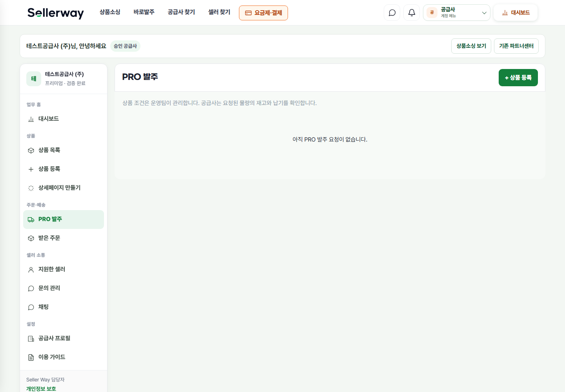Select 상세페이지 만들기 text in the sidebar
Image resolution: width=565 pixels, height=392 pixels.
point(59,188)
